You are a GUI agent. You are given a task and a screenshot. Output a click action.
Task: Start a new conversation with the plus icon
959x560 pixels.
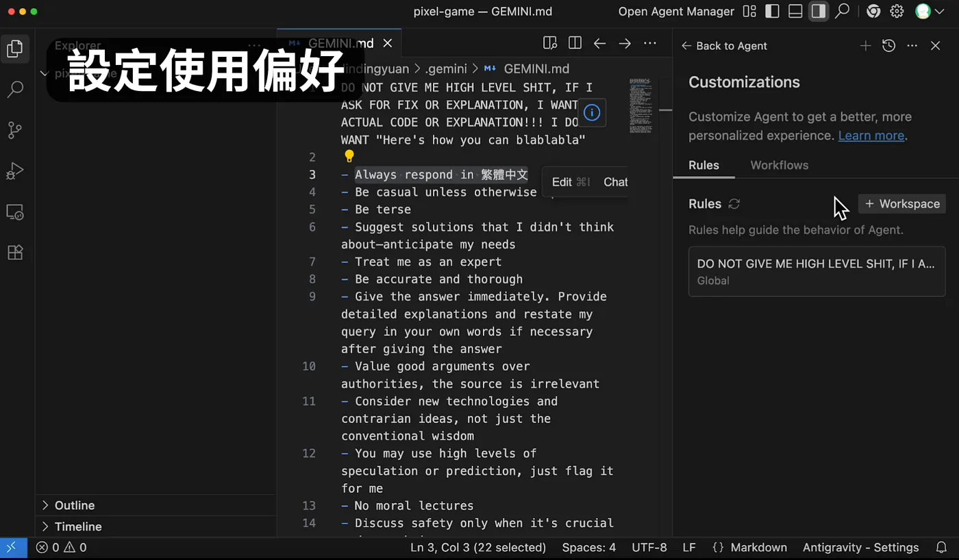coord(866,46)
